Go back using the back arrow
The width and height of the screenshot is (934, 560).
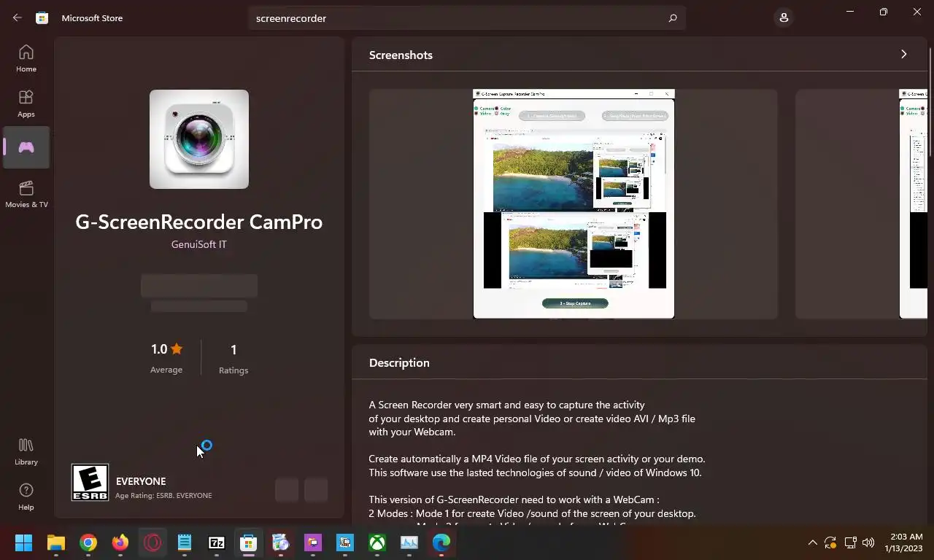click(18, 17)
